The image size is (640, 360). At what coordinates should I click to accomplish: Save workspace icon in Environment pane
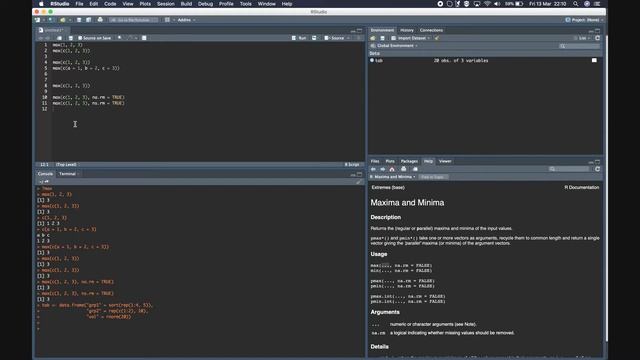[x=382, y=38]
